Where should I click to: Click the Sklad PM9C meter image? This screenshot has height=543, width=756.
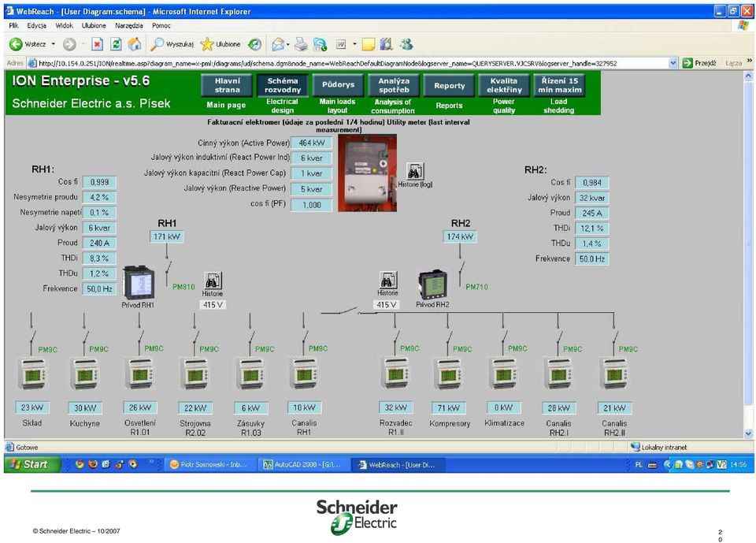(x=32, y=373)
